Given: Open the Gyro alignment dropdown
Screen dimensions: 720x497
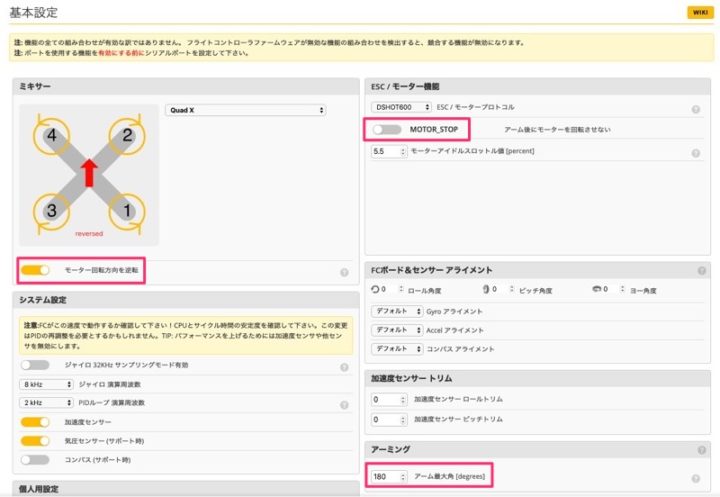Looking at the screenshot, I should (x=398, y=312).
